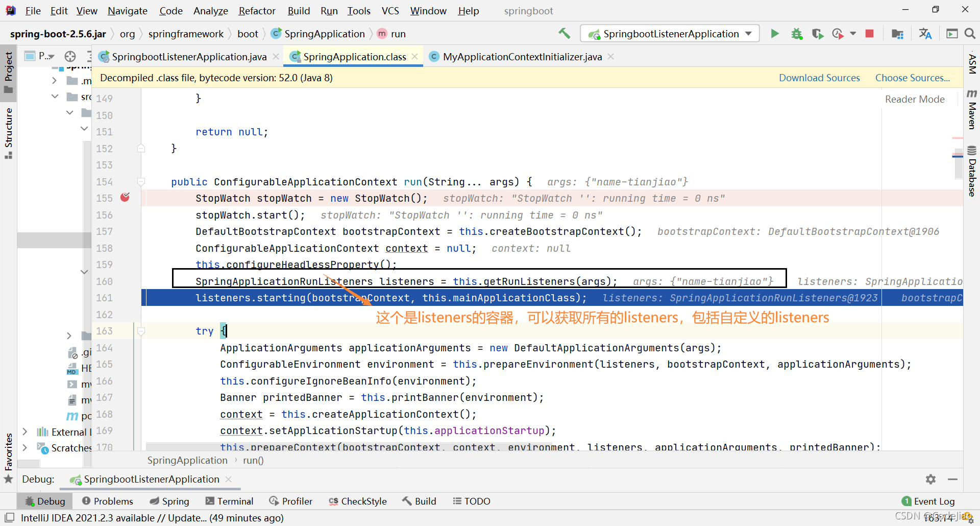The height and width of the screenshot is (526, 980).
Task: Open the VCS menu
Action: tap(390, 11)
